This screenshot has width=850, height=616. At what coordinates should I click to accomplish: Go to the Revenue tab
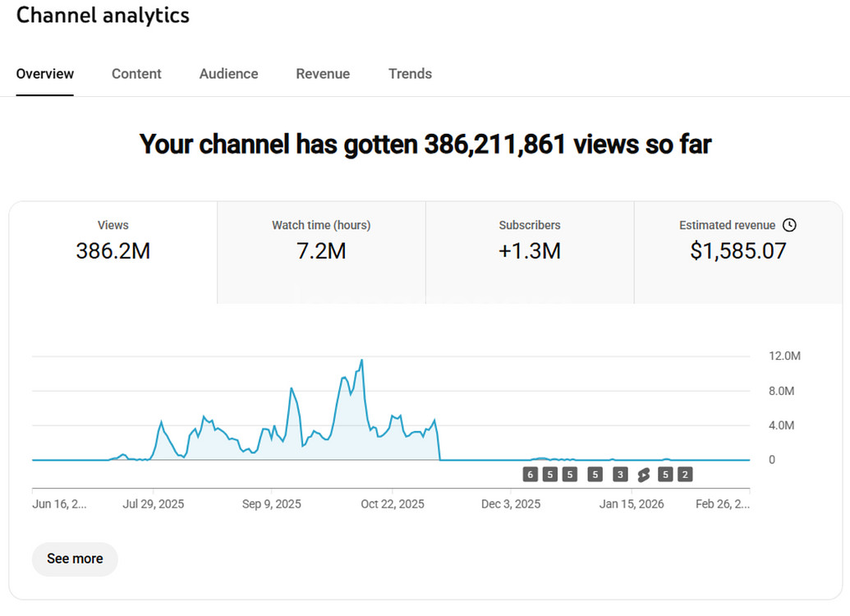323,74
